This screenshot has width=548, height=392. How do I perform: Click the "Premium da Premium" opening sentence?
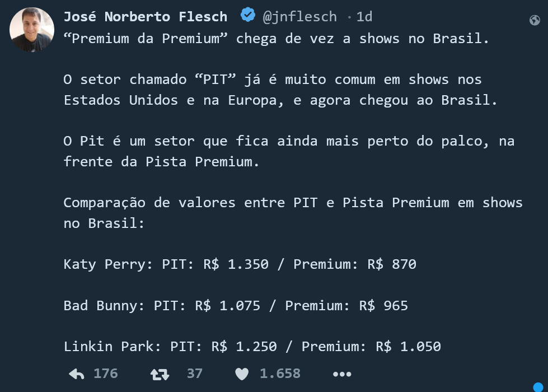(x=276, y=39)
